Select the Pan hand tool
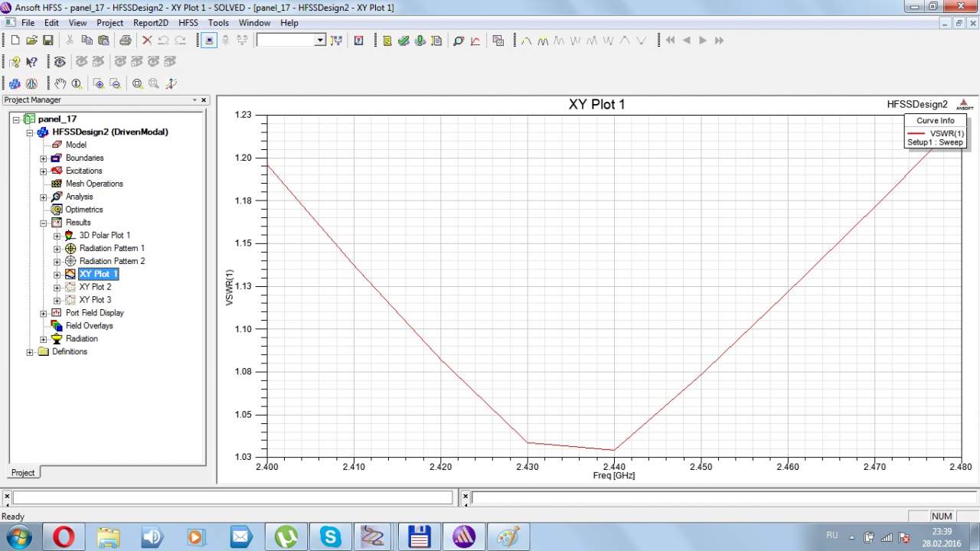 (60, 83)
